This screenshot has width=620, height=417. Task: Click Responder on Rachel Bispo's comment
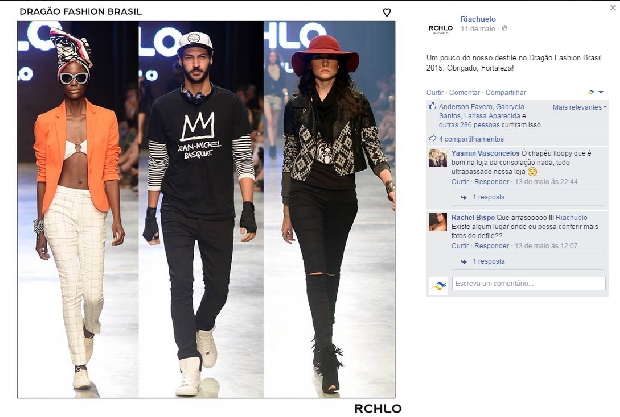(491, 245)
